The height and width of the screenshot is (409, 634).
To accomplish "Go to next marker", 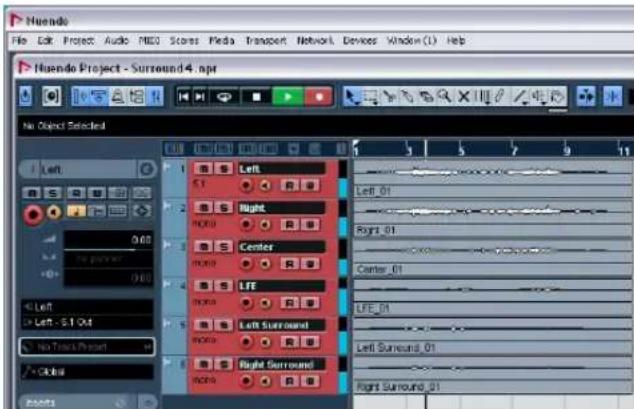I will click(200, 97).
